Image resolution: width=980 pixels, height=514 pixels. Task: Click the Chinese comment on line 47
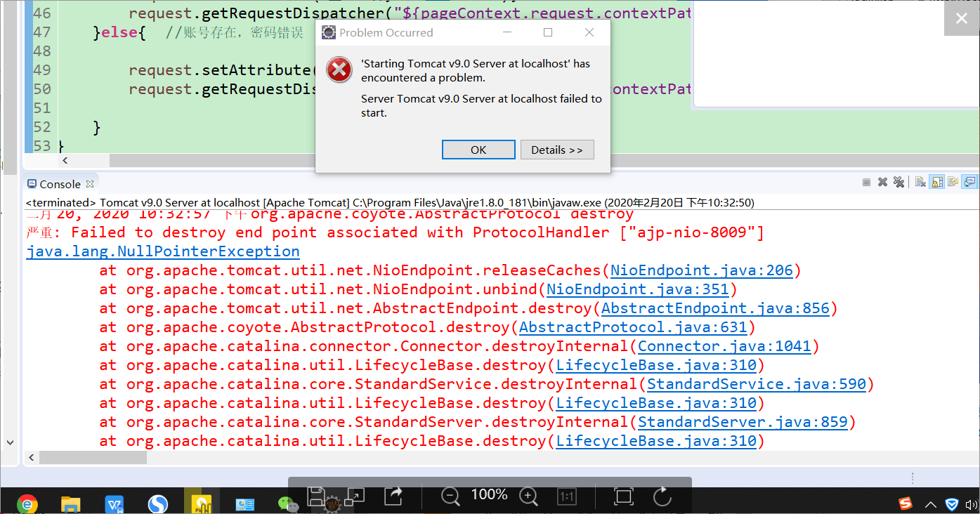click(234, 32)
